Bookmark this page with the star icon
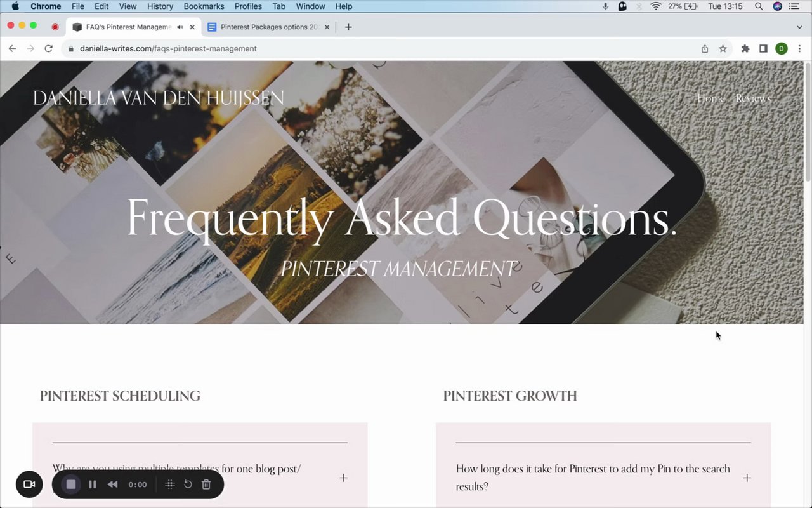 (x=723, y=48)
